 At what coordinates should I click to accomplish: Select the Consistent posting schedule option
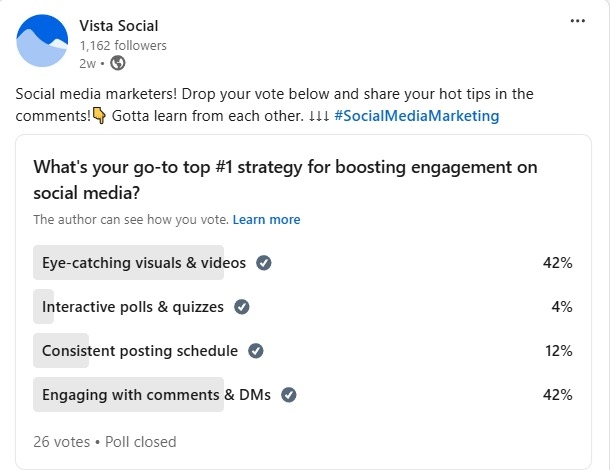click(x=139, y=351)
